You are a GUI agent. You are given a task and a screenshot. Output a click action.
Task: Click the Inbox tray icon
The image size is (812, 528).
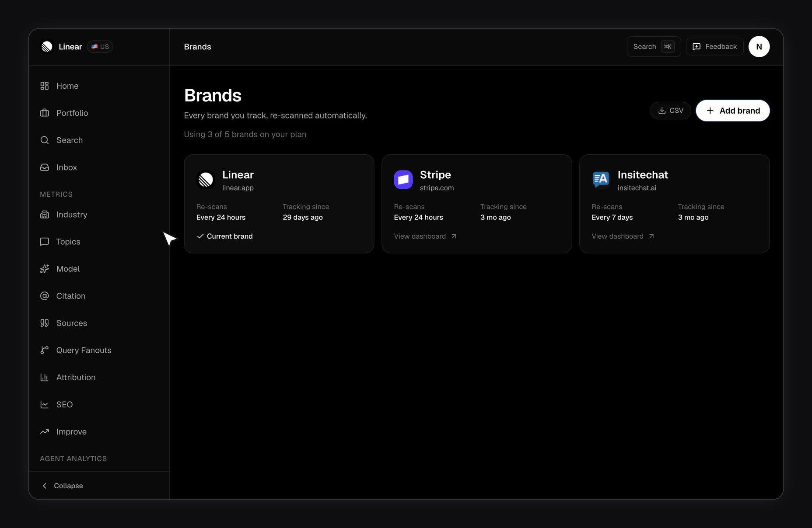[45, 167]
